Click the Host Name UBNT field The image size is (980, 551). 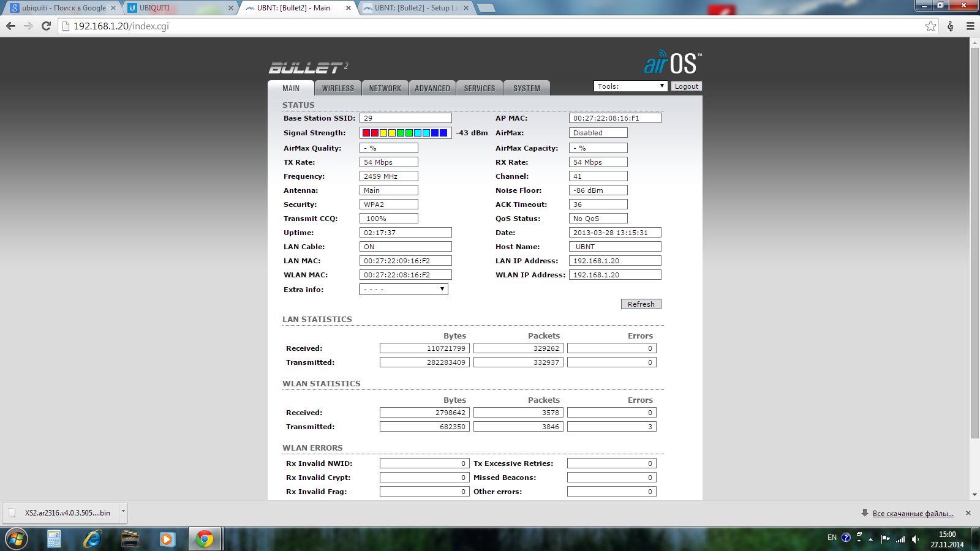tap(615, 247)
